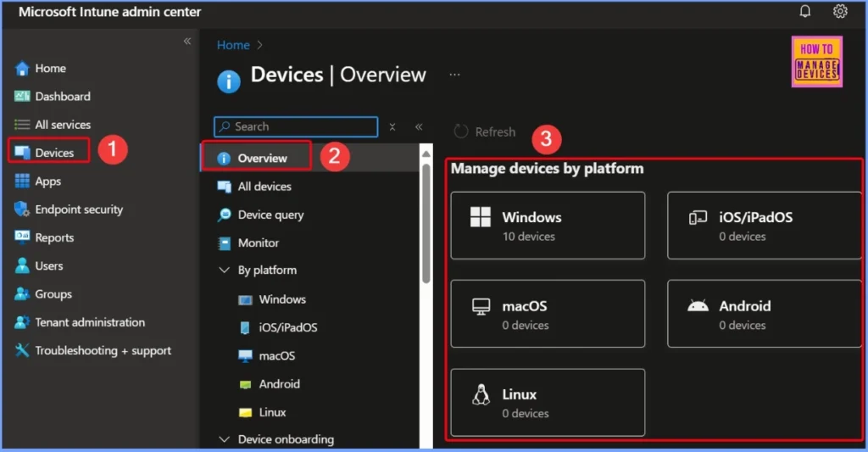This screenshot has height=452, width=868.
Task: Open notifications bell icon
Action: click(805, 11)
